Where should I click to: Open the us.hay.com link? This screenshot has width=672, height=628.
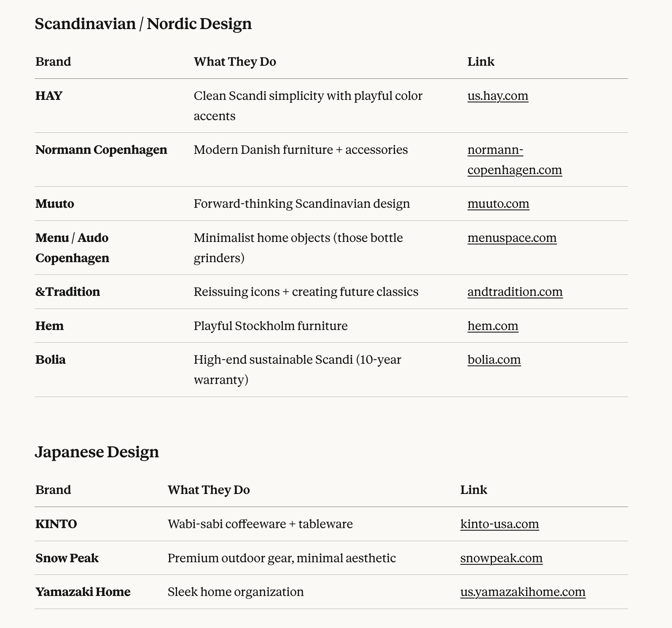497,96
